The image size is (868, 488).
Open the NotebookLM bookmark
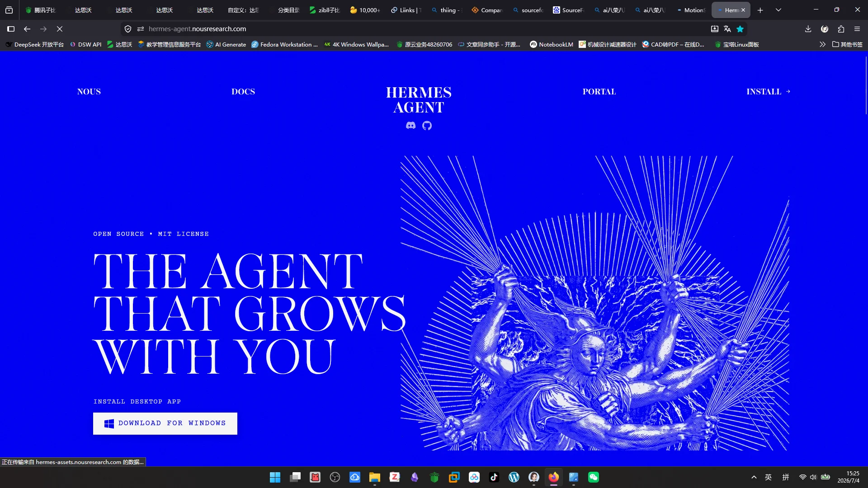click(552, 44)
